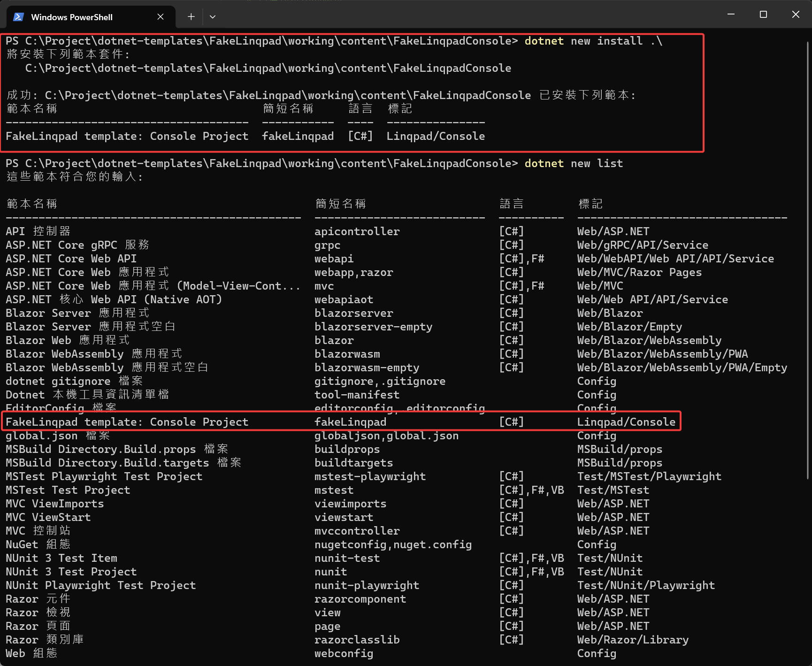812x666 pixels.
Task: Click 'MVC ViewImports' template name
Action: click(54, 504)
